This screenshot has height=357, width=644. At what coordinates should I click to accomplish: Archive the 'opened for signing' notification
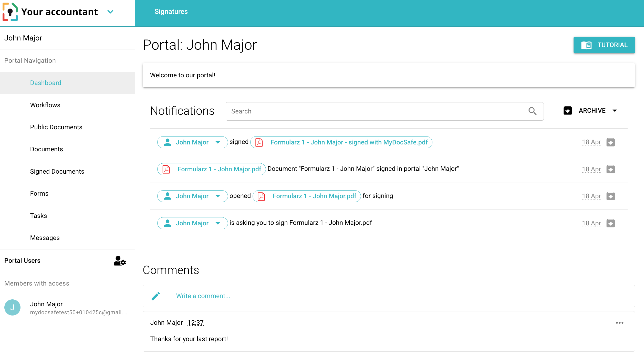click(610, 196)
